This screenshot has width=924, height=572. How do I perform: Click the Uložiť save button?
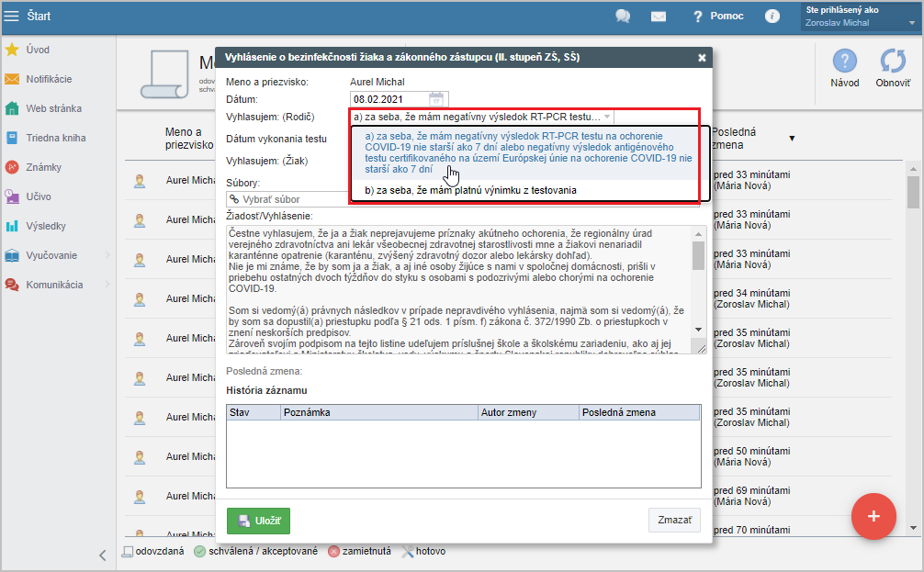tap(258, 521)
